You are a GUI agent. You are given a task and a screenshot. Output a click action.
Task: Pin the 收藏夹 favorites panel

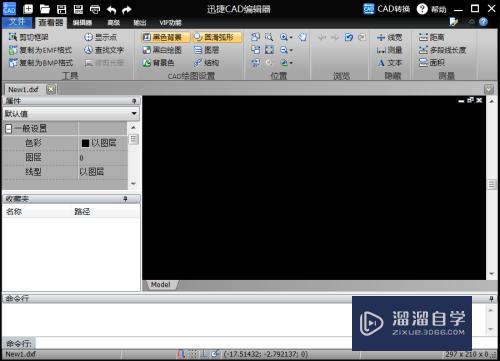(x=125, y=199)
